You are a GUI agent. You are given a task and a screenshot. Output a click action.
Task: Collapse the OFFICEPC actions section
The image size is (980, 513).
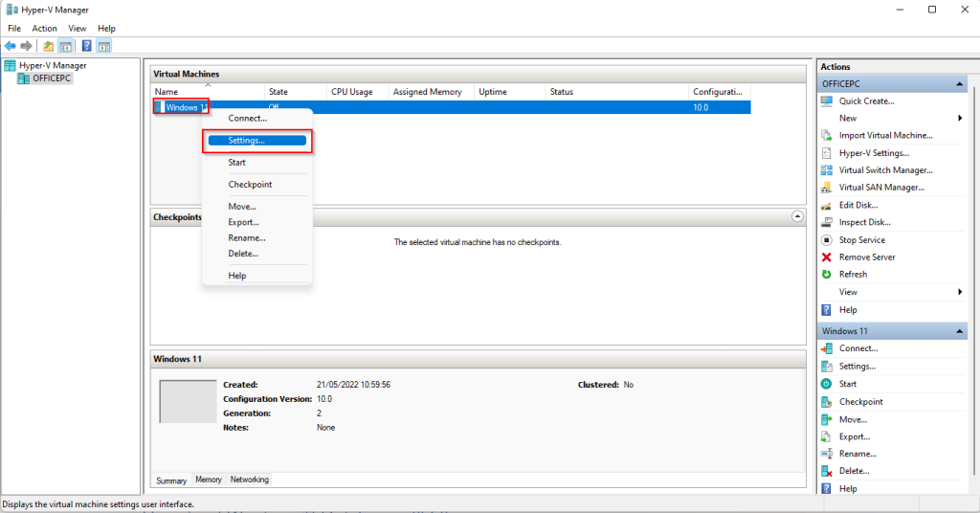[959, 84]
